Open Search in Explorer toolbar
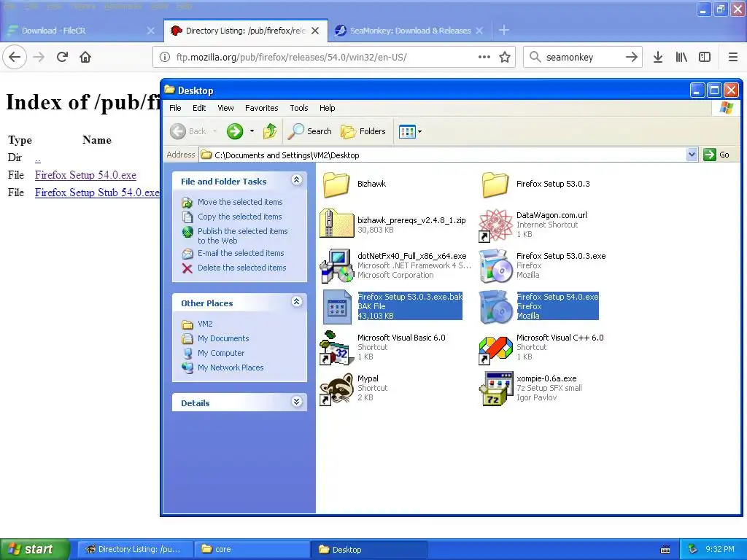The height and width of the screenshot is (560, 747). pos(309,131)
